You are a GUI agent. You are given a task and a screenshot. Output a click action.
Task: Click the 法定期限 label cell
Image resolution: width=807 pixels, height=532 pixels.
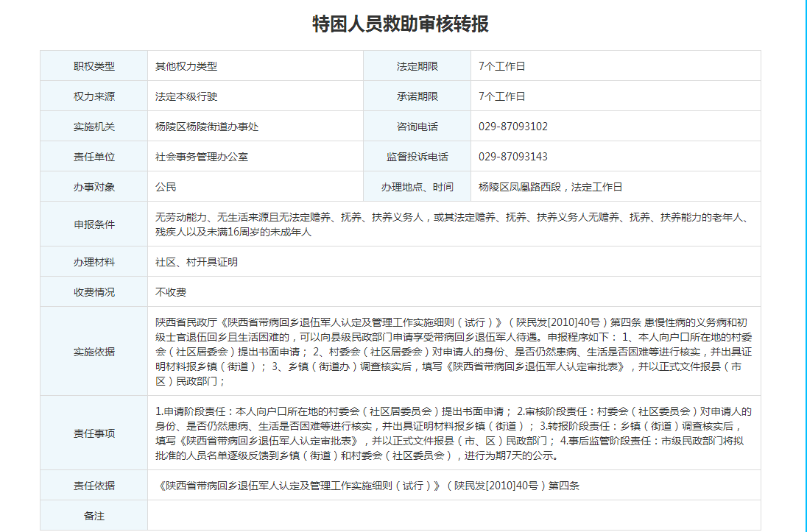tap(417, 66)
